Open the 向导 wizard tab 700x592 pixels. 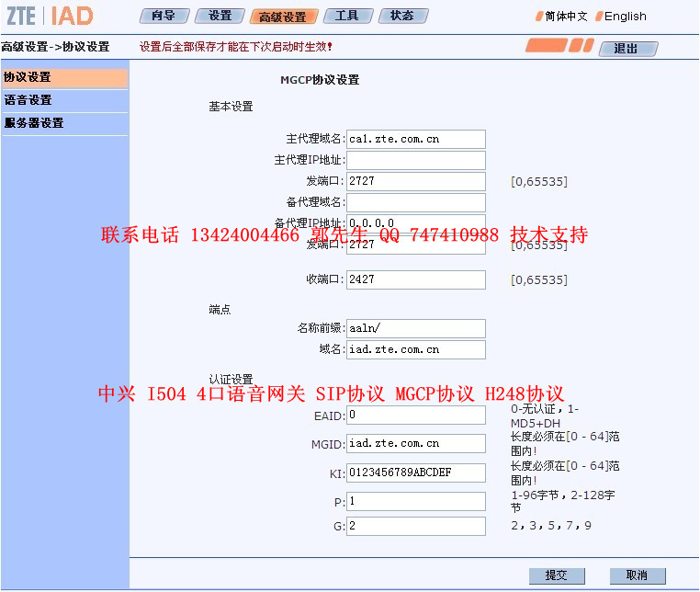[x=164, y=16]
